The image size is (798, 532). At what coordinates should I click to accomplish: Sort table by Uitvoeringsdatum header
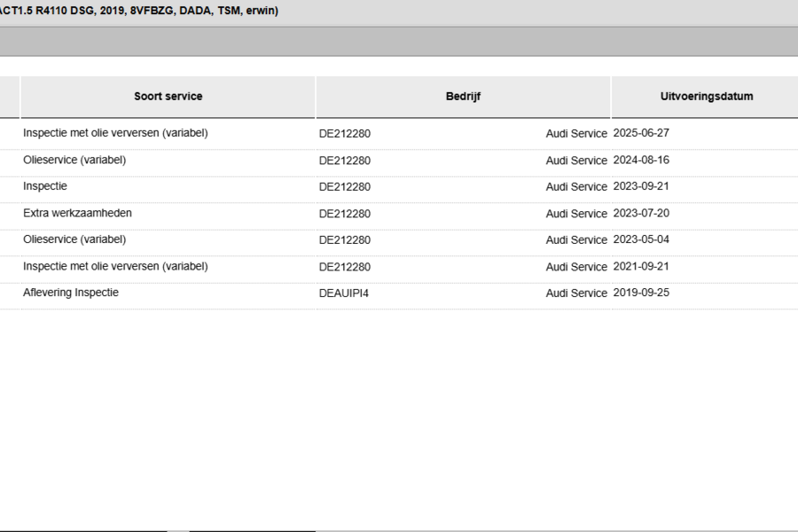[x=707, y=97]
